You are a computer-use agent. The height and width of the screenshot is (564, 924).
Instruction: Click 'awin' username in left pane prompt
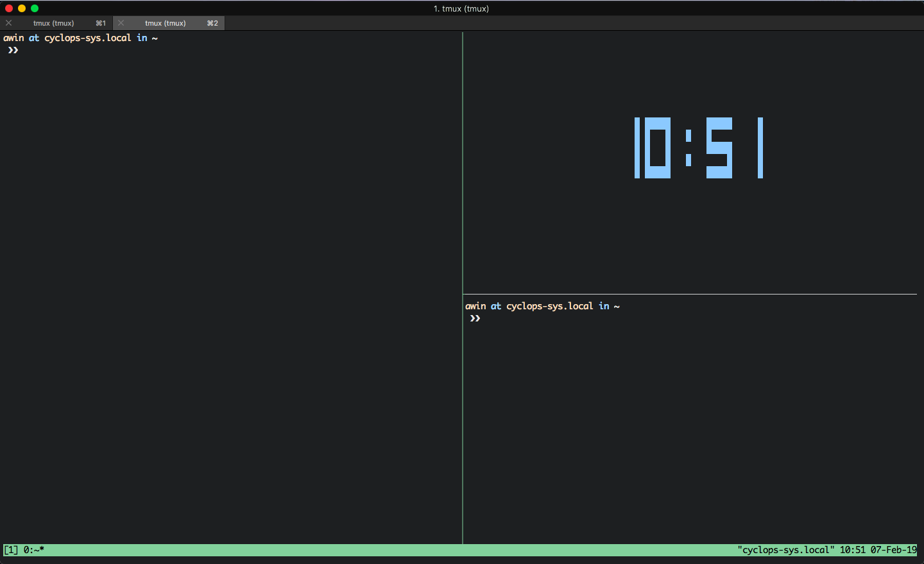coord(13,38)
